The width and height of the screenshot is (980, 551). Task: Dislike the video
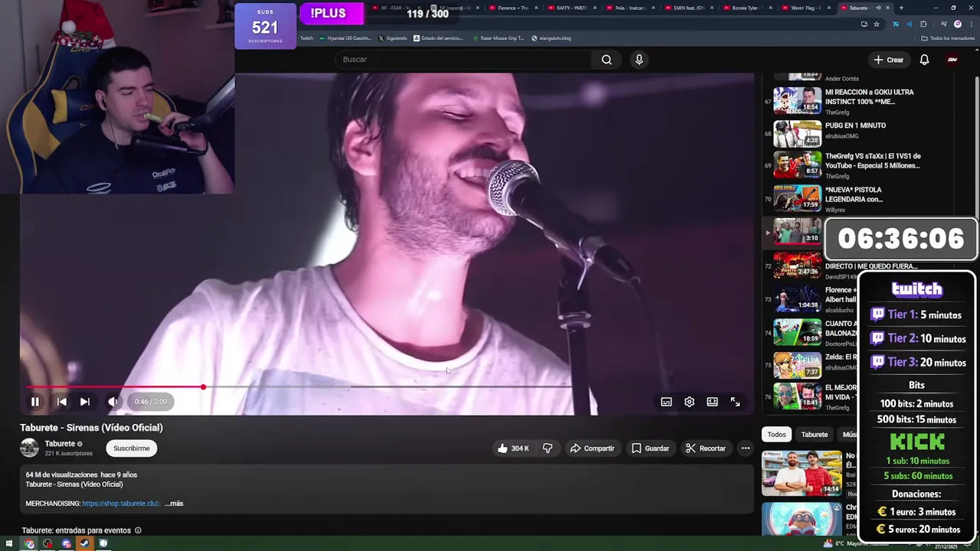(547, 448)
